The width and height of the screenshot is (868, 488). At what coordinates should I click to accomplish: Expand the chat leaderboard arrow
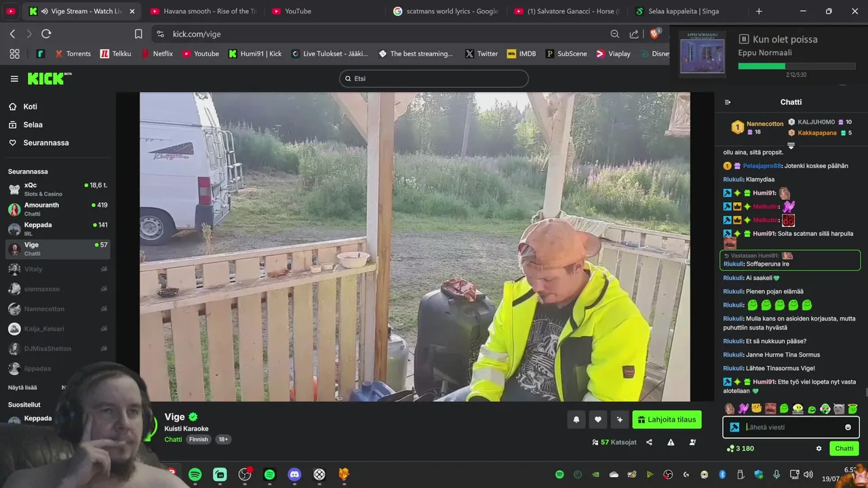pyautogui.click(x=791, y=145)
